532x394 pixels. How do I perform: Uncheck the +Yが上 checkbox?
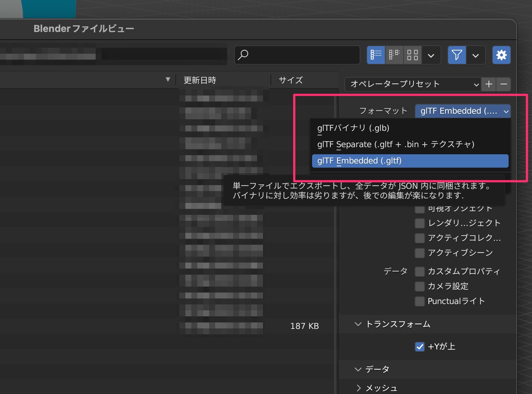click(419, 346)
